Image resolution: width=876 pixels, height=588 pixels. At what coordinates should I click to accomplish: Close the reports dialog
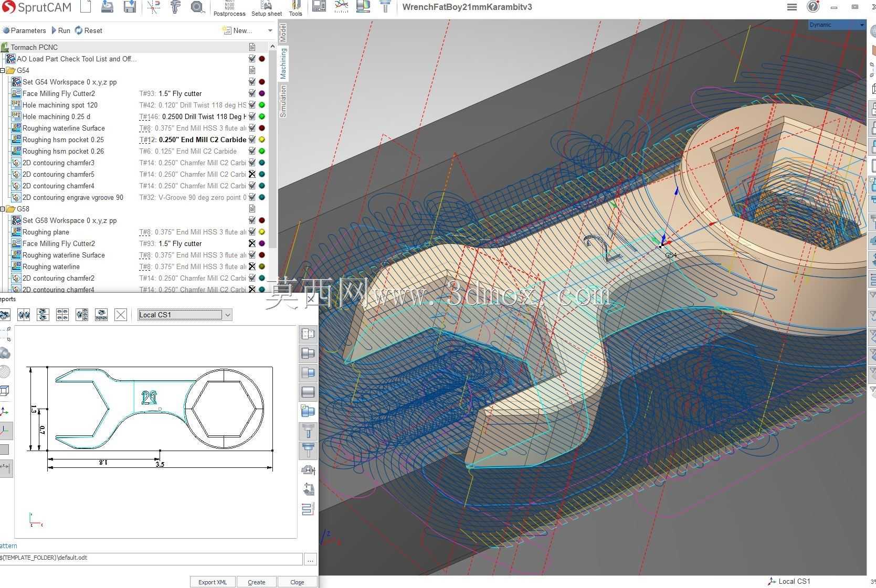coord(297,582)
